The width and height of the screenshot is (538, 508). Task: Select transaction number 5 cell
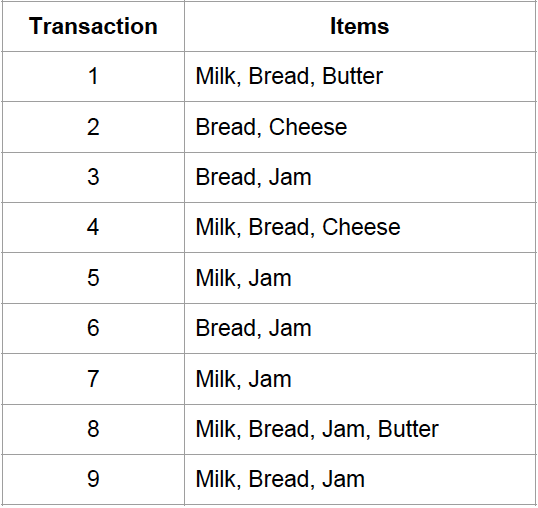tap(93, 278)
